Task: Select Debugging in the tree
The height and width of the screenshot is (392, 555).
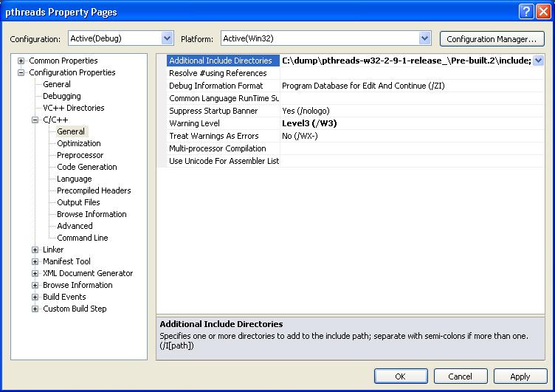Action: point(62,96)
